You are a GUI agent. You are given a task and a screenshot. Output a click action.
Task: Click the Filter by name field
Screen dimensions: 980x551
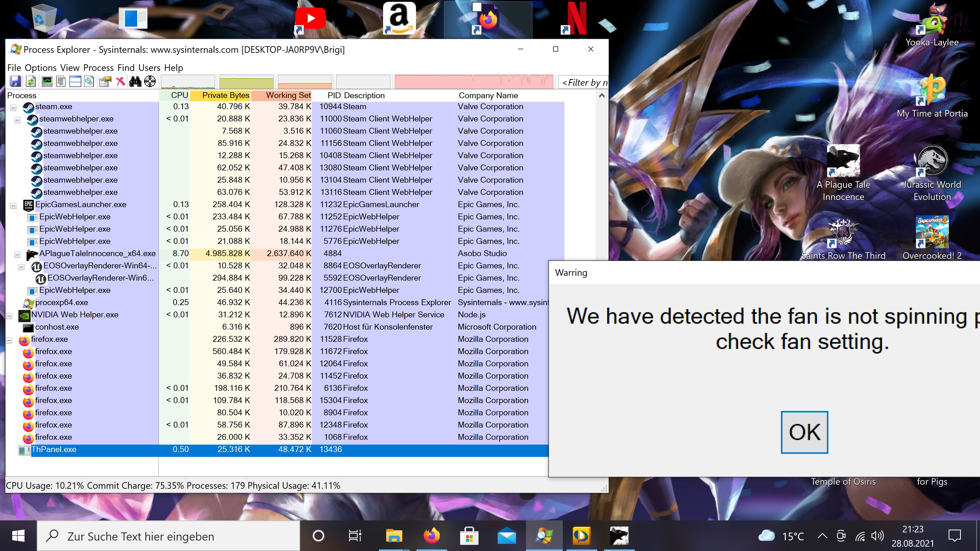coord(584,82)
